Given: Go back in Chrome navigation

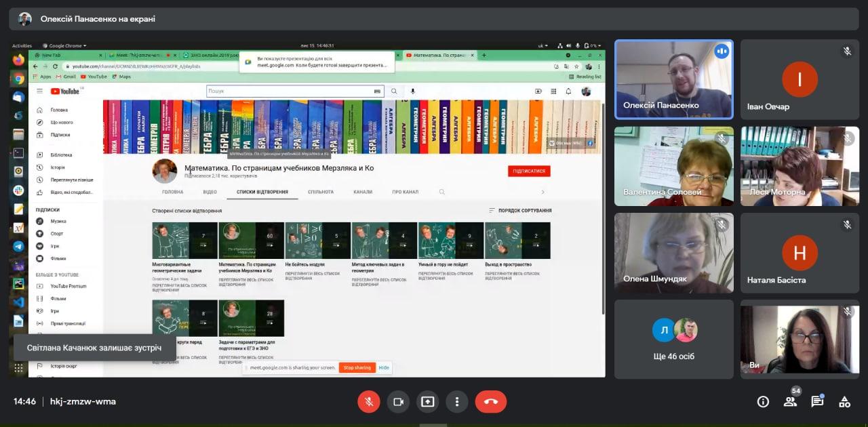Looking at the screenshot, I should pos(36,66).
